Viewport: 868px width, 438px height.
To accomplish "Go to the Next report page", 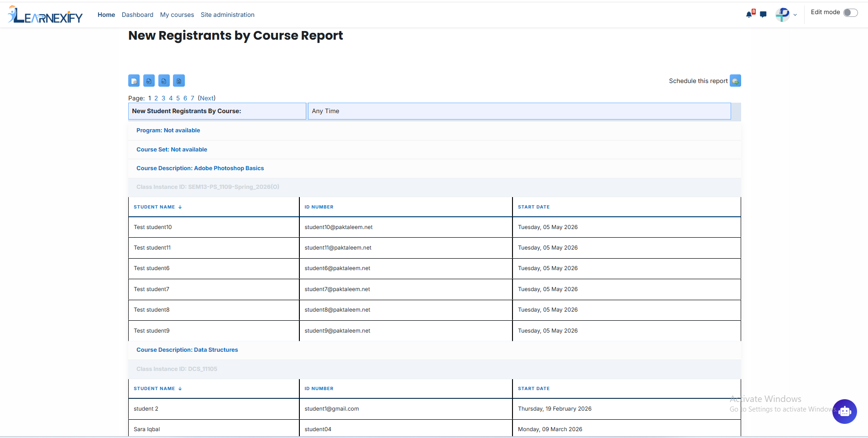I will click(207, 98).
